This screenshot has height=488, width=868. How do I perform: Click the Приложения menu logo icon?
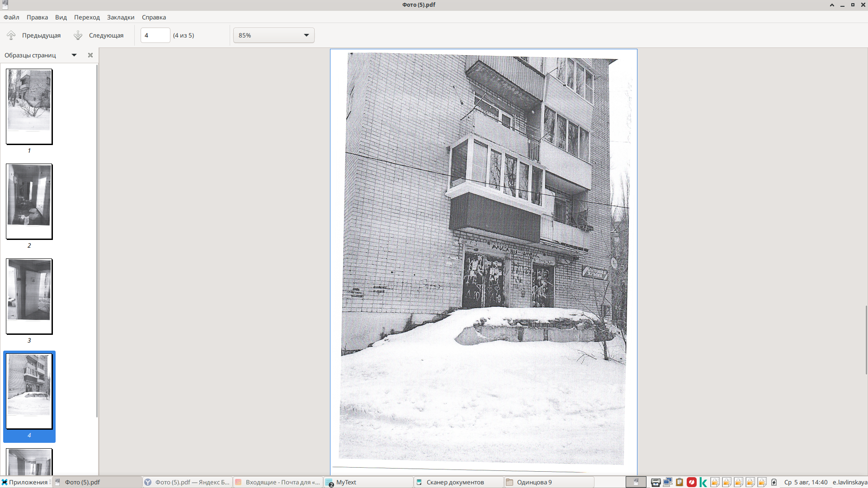[x=5, y=482]
